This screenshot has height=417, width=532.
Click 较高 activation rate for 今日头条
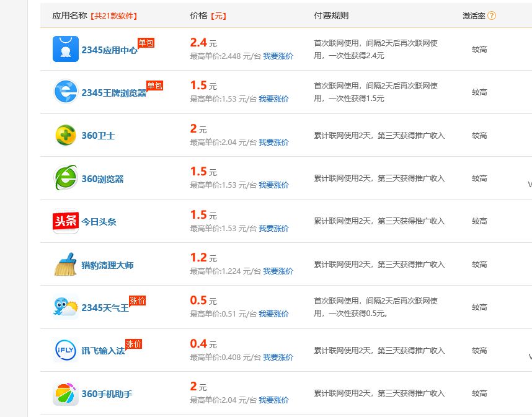479,221
